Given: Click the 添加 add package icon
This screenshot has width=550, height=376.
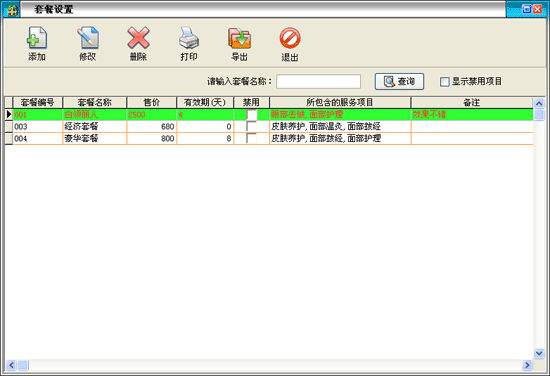Looking at the screenshot, I should (x=37, y=38).
